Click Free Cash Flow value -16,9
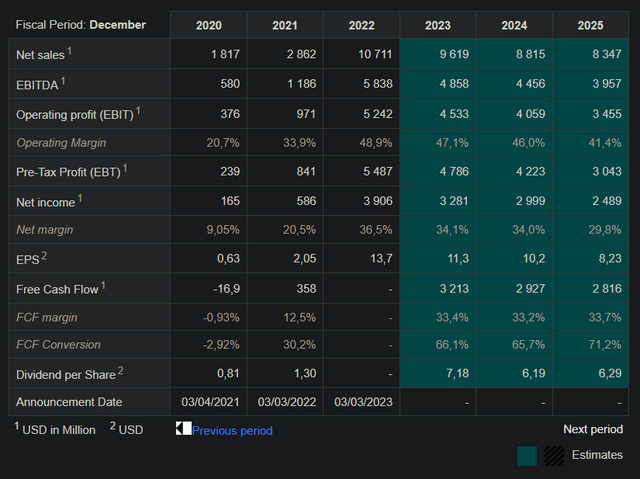Image resolution: width=640 pixels, height=479 pixels. pyautogui.click(x=227, y=288)
